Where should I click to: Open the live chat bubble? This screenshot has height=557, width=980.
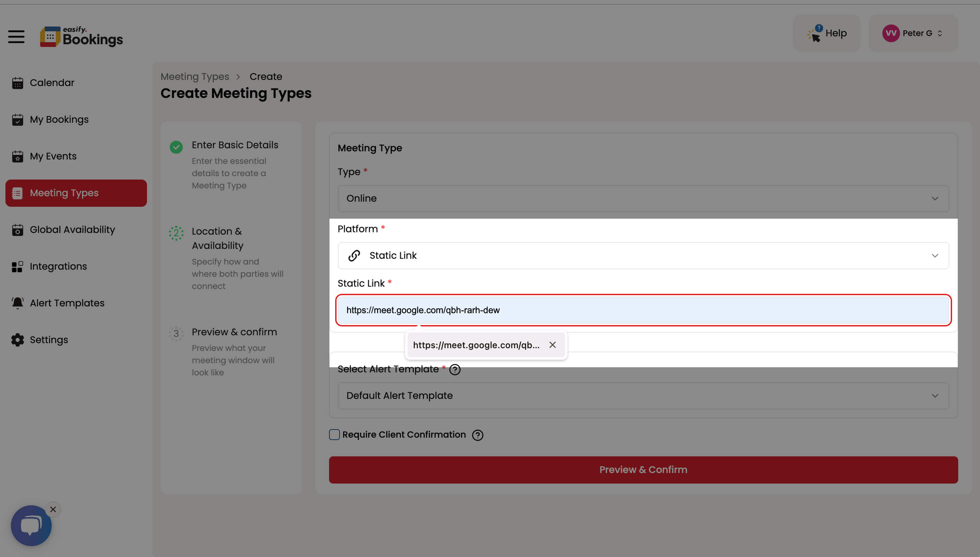click(x=31, y=525)
